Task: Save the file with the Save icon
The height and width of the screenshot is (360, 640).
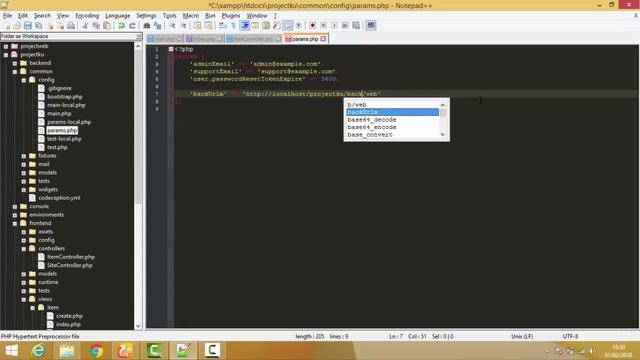Action: tap(27, 25)
